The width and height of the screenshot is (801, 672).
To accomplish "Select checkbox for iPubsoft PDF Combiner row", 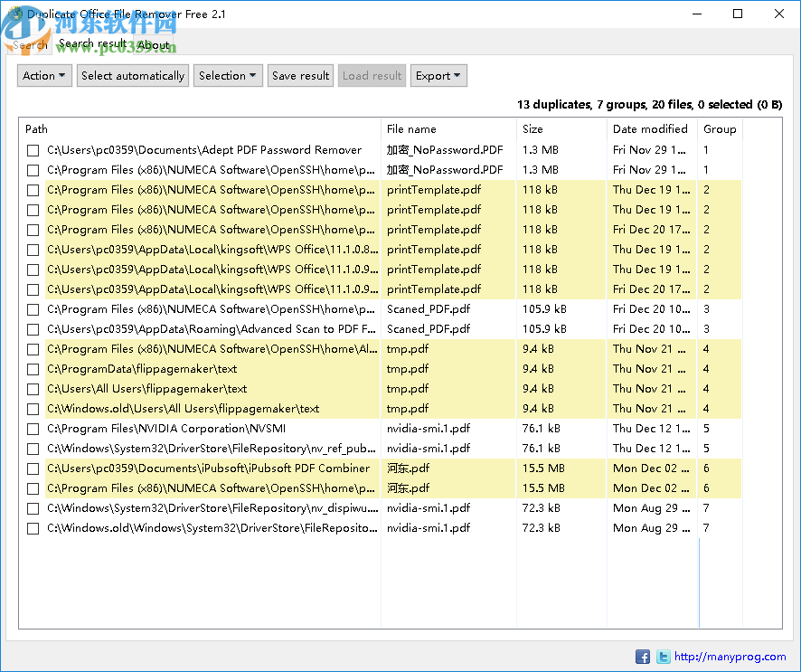I will tap(33, 469).
